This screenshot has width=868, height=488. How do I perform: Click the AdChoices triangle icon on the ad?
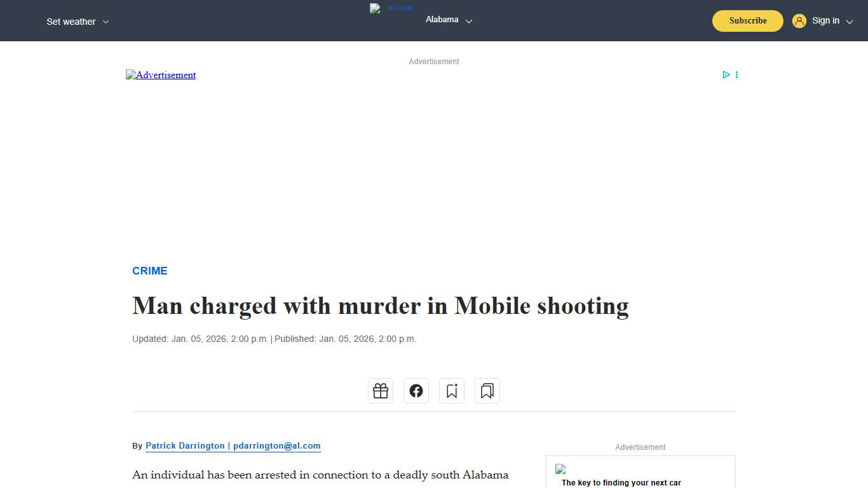pos(726,74)
